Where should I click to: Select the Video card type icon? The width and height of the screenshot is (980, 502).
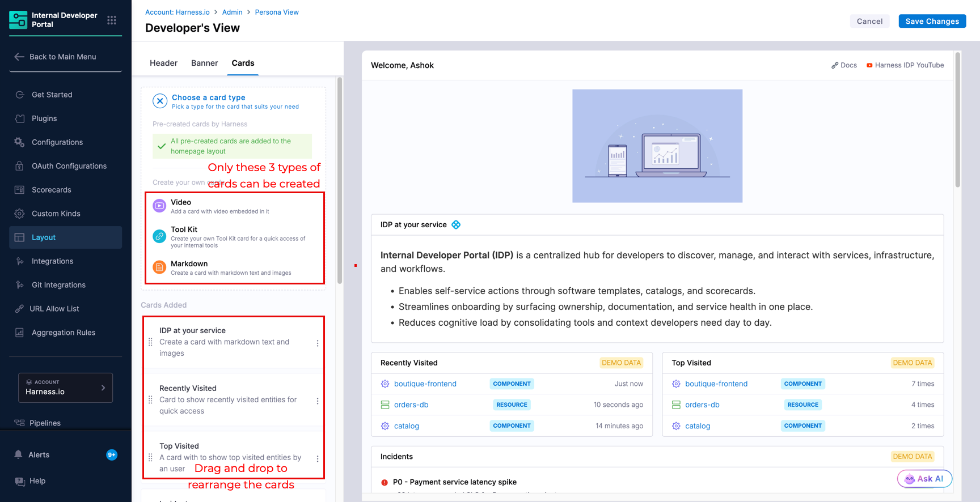coord(159,206)
